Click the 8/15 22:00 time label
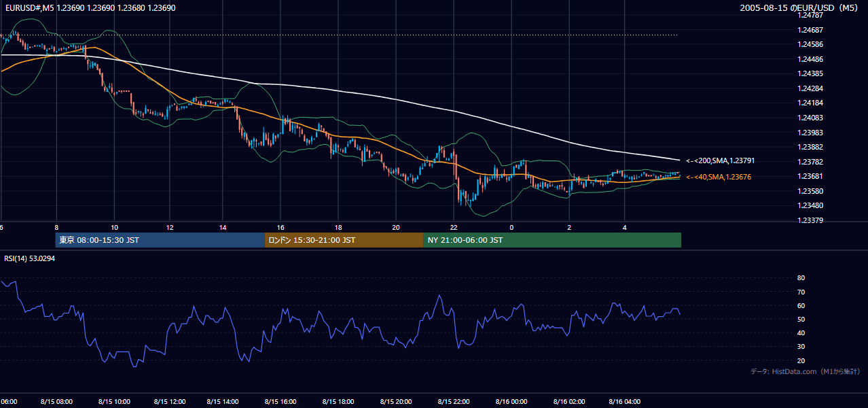This screenshot has width=868, height=408. point(454,402)
